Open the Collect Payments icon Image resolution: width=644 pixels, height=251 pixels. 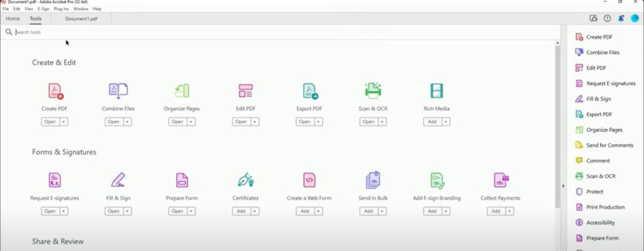[501, 180]
